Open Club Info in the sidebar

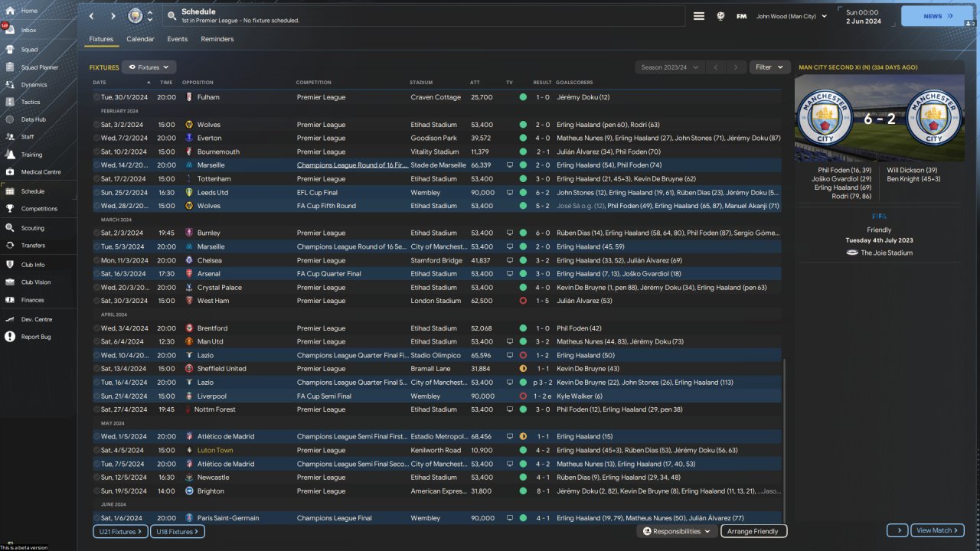(33, 265)
